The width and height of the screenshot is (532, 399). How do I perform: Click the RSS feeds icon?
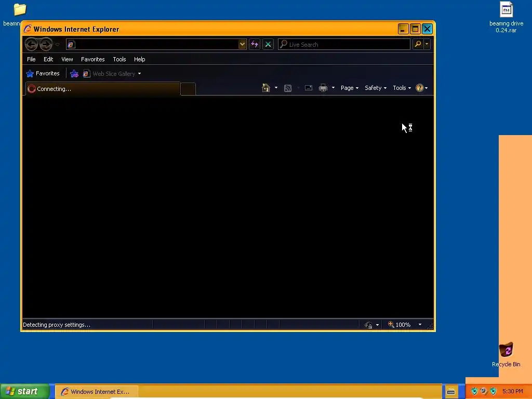pos(288,88)
